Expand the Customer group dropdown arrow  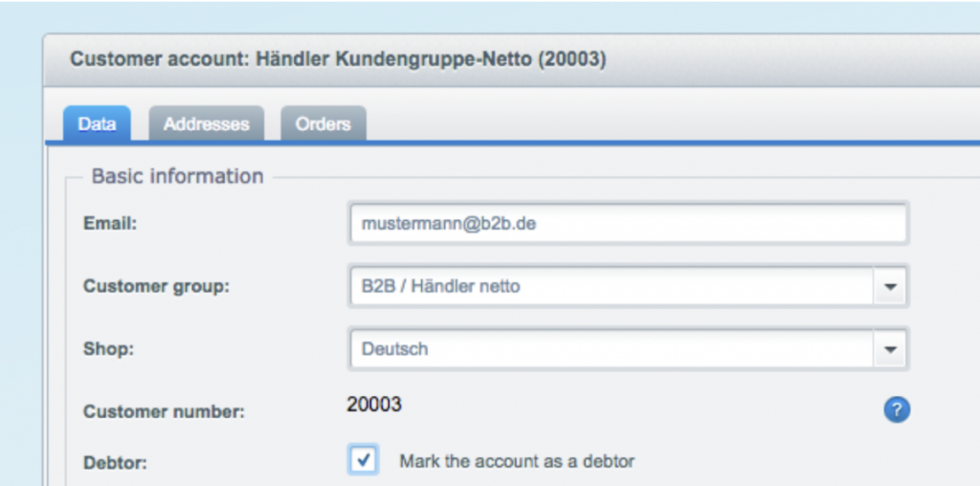coord(890,286)
